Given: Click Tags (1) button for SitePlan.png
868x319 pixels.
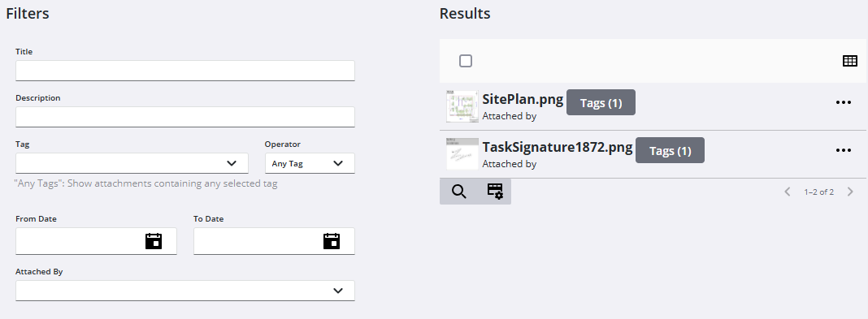Looking at the screenshot, I should 601,103.
